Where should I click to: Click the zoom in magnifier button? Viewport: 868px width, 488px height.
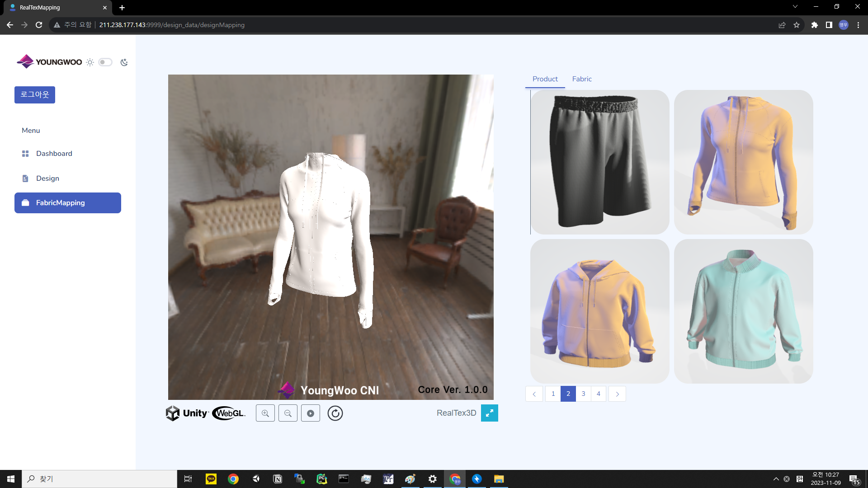[x=265, y=413]
